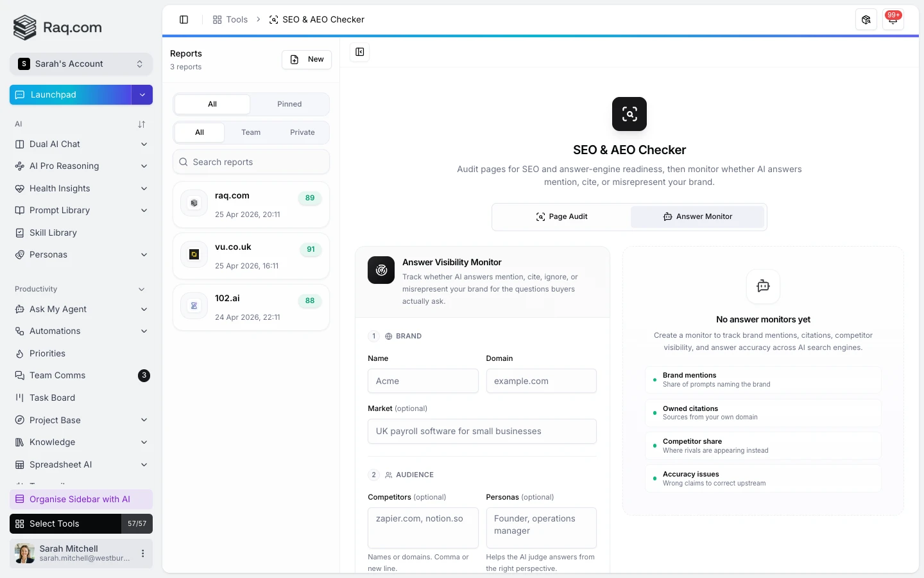924x578 pixels.
Task: Open the notifications bell showing 99+ badge
Action: tap(893, 19)
